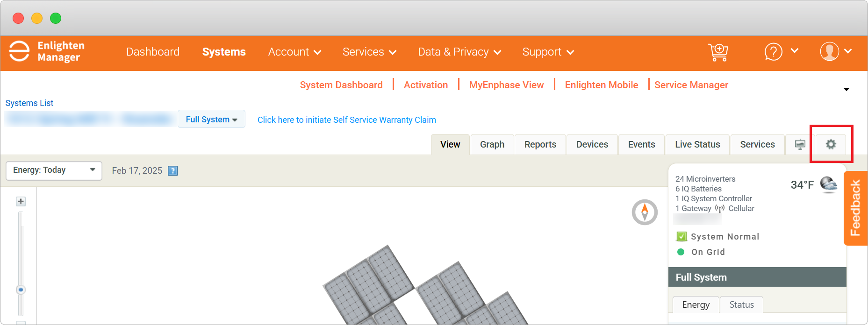Image resolution: width=868 pixels, height=325 pixels.
Task: Open the settings gear tab
Action: click(x=831, y=144)
